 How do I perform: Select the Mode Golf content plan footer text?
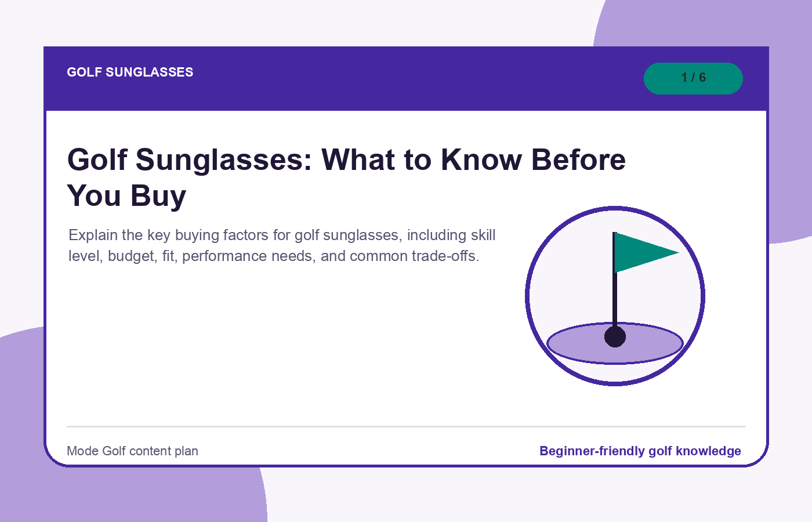(x=132, y=451)
